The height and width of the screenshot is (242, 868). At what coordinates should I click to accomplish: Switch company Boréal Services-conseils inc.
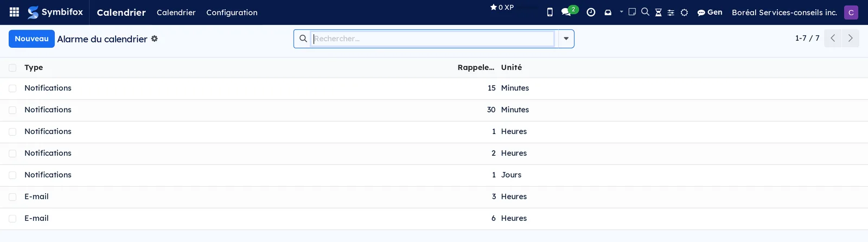(784, 12)
